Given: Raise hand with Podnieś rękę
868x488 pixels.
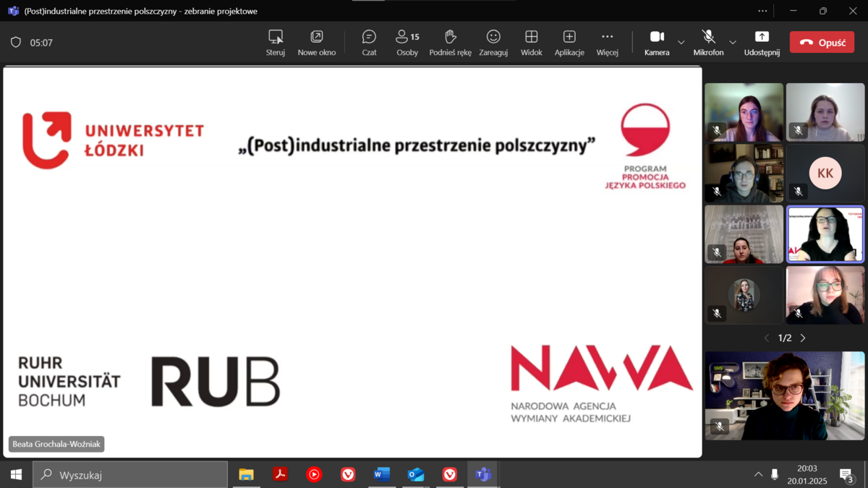Looking at the screenshot, I should [x=450, y=43].
